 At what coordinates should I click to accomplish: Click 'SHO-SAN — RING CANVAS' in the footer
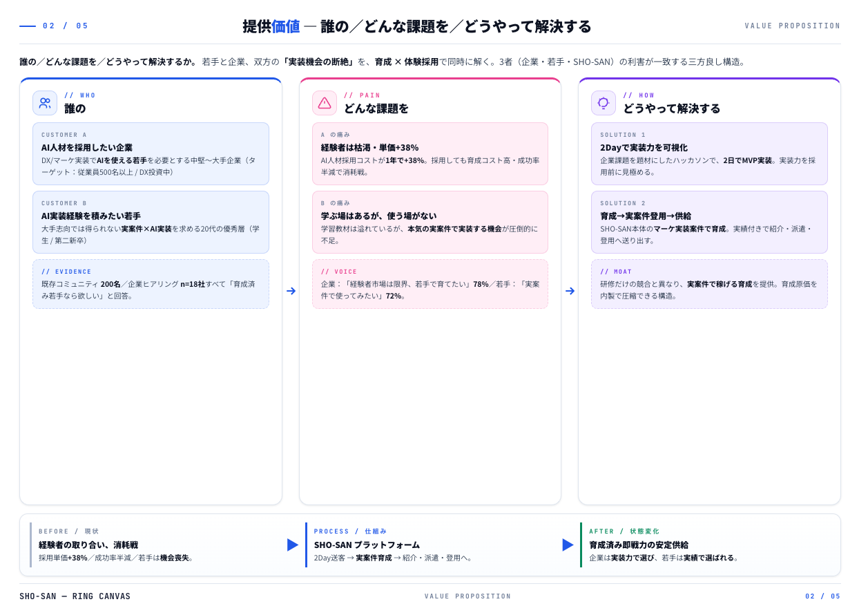[x=75, y=596]
